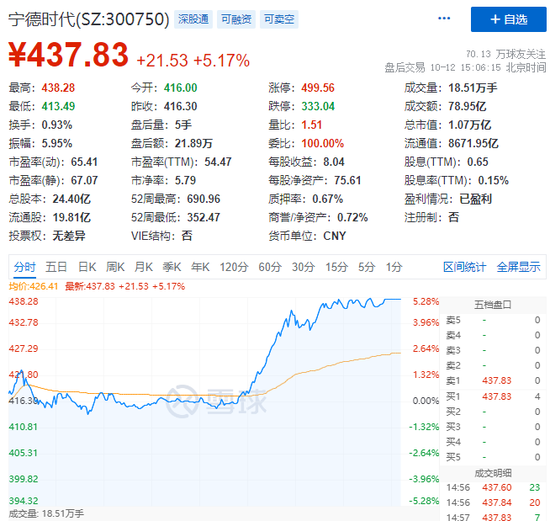Open 区间统计 range statistics link
The image size is (550, 521).
(464, 267)
